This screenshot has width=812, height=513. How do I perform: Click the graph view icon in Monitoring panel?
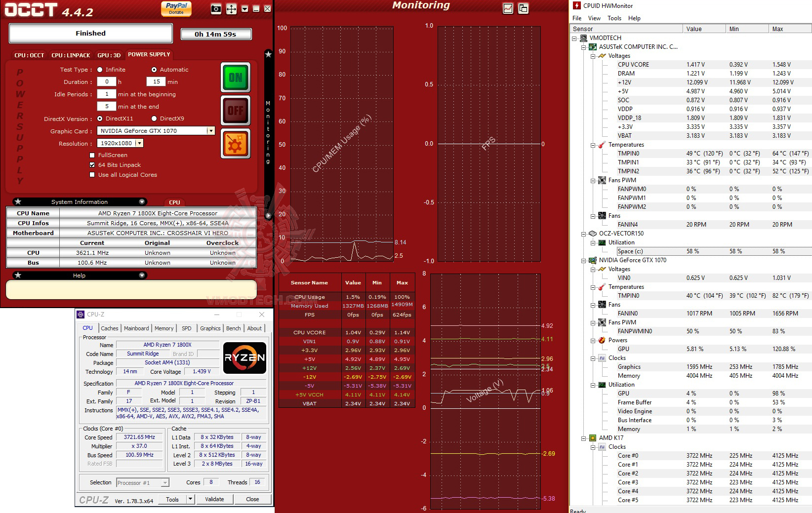508,8
